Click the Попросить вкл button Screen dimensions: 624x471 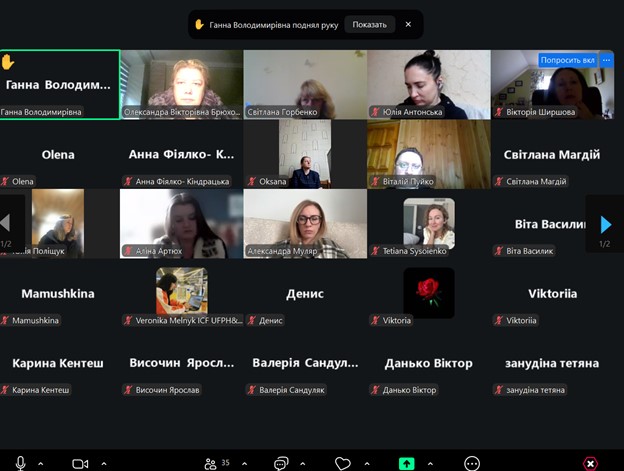[x=567, y=60]
